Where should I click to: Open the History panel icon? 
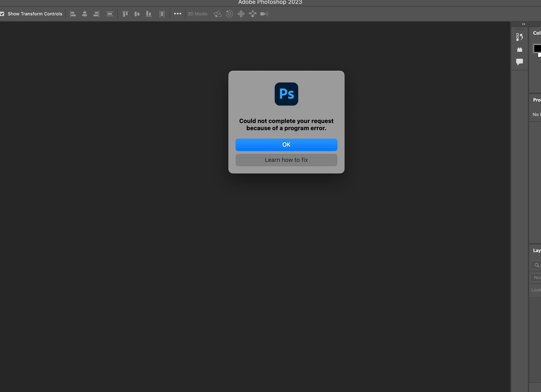click(x=519, y=37)
